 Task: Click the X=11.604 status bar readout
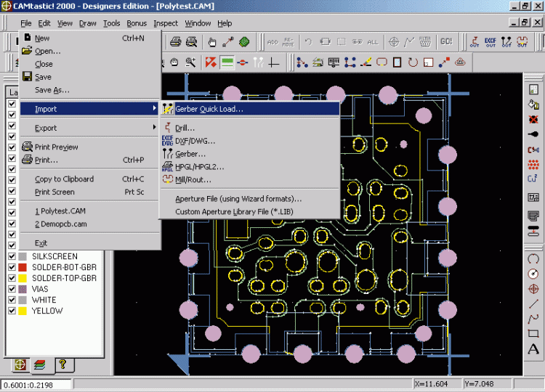[438, 384]
